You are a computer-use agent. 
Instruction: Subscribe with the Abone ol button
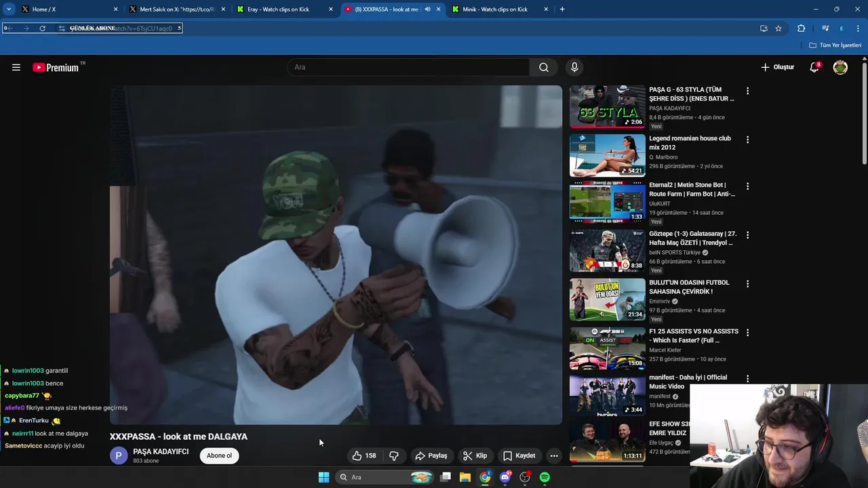tap(219, 455)
